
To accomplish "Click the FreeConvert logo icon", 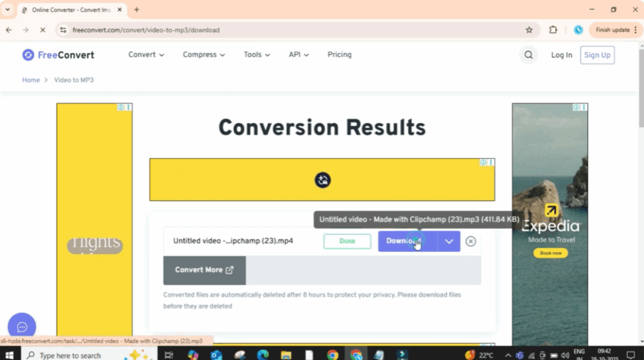I will 28,55.
